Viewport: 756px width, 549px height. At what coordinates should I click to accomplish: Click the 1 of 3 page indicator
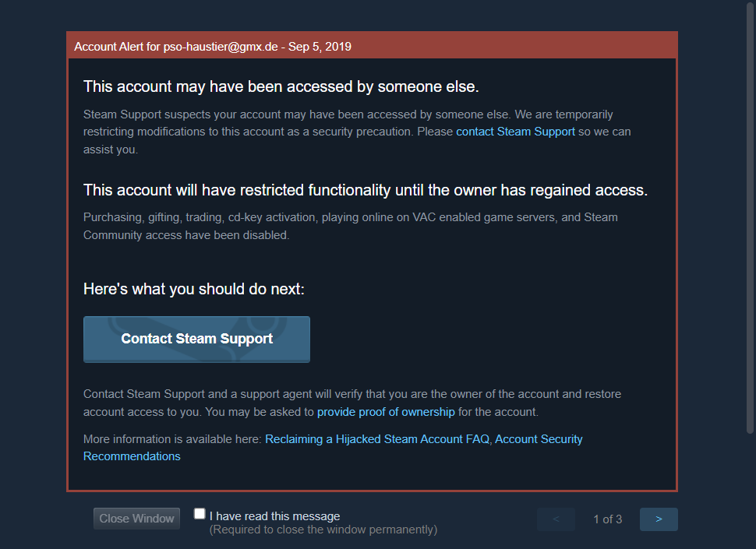point(607,519)
